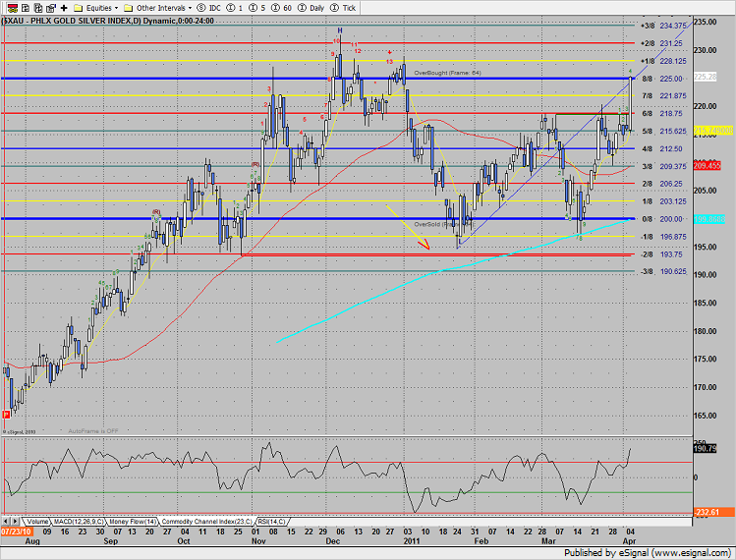This screenshot has width=736, height=560.
Task: Click the 1/8 203.125 level label
Action: pos(663,201)
